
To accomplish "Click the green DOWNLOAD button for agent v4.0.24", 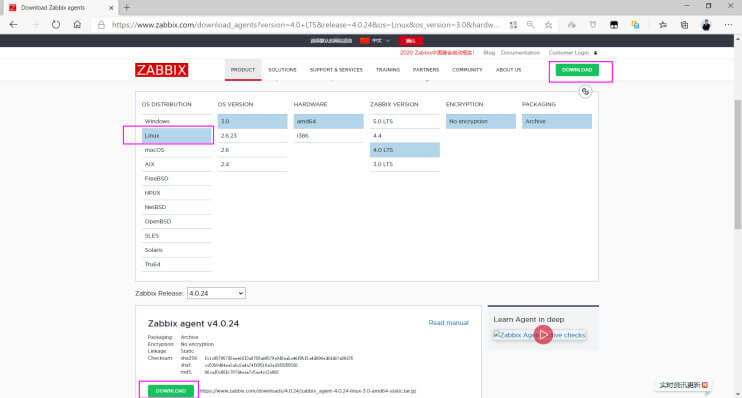I will click(x=170, y=391).
